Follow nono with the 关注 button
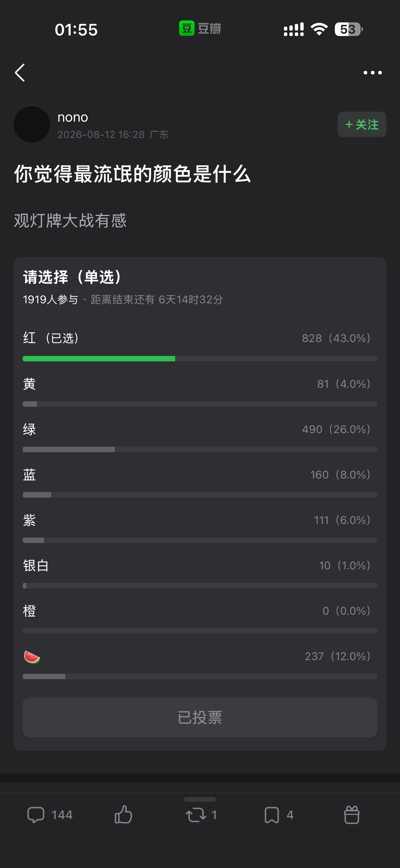 (362, 124)
